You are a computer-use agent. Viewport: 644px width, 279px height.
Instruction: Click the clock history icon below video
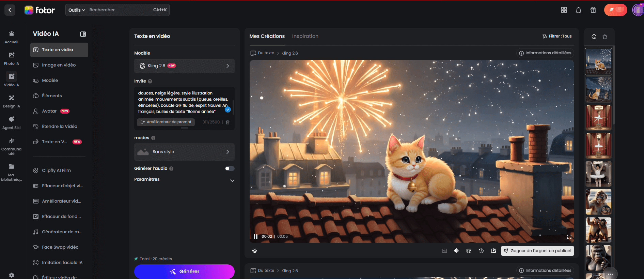tap(481, 251)
